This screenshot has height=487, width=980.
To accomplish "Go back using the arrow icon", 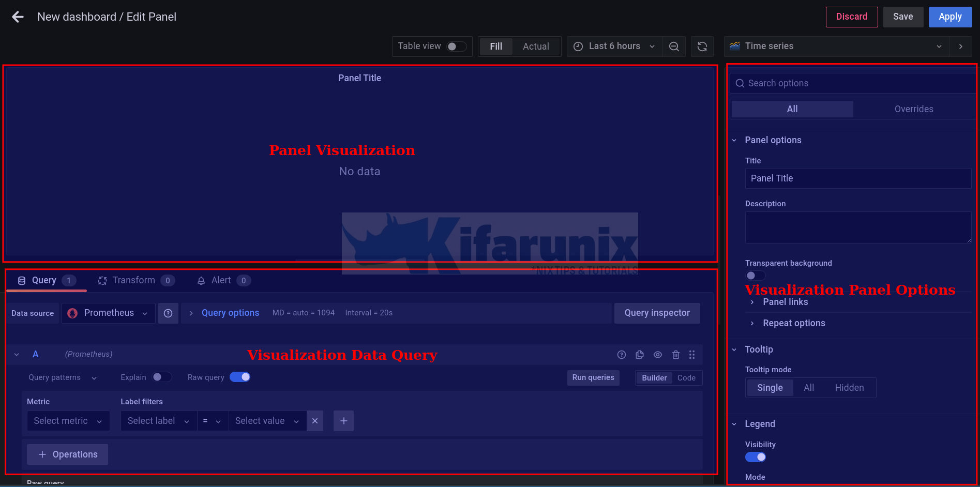I will coord(18,17).
